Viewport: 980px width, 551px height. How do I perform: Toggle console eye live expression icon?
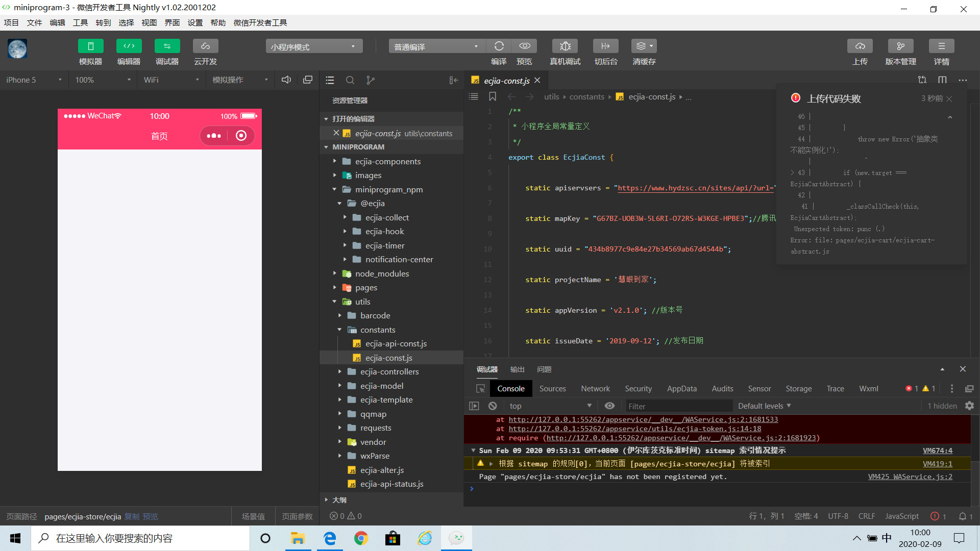609,406
